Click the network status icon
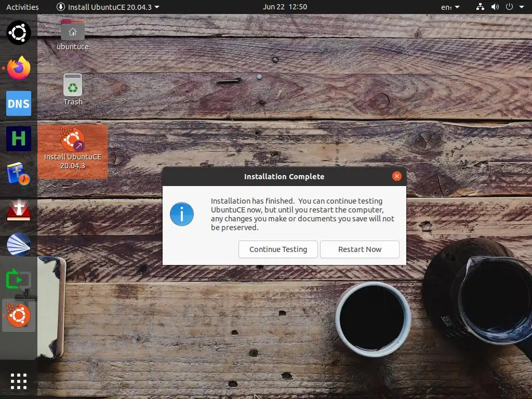The image size is (532, 399). click(x=480, y=7)
